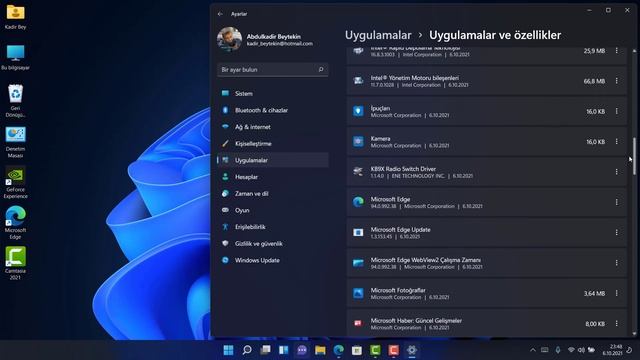Select the Microsoft Fotoğraflar entry
This screenshot has width=640, height=360.
pos(487,293)
